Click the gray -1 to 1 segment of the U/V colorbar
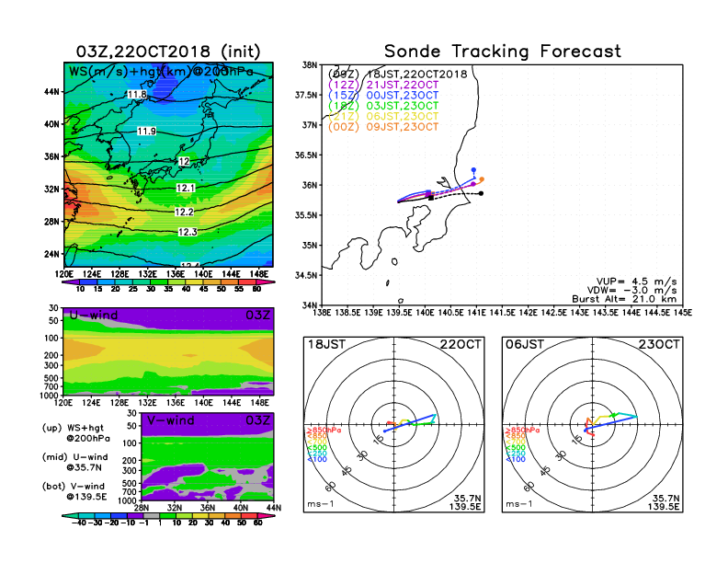728x563 pixels. pos(151,515)
